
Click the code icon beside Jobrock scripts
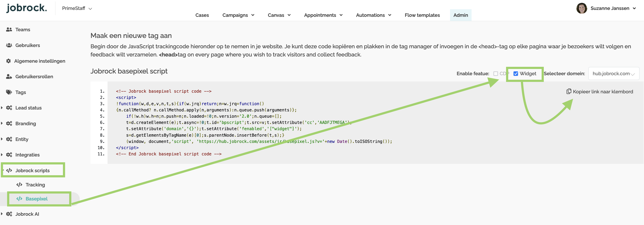coord(9,170)
